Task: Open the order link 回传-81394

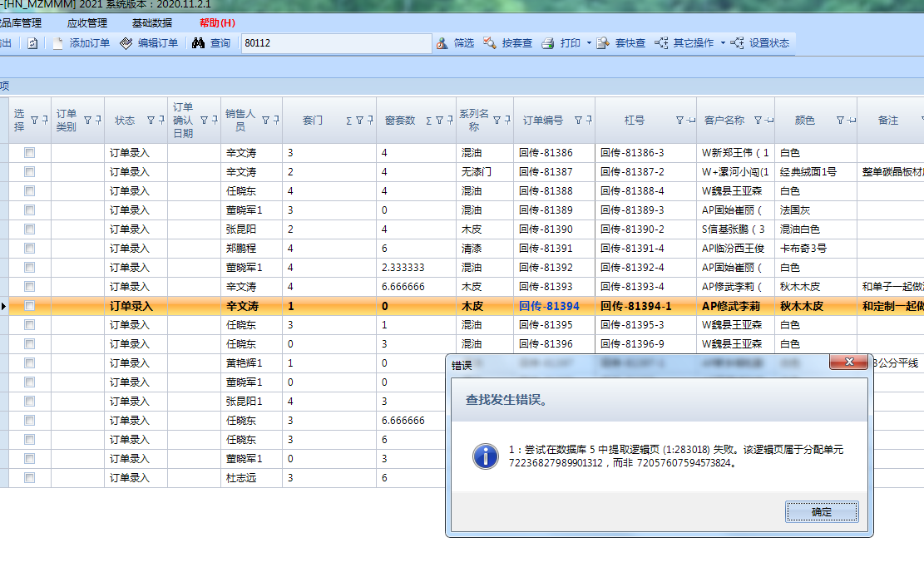Action: (549, 306)
